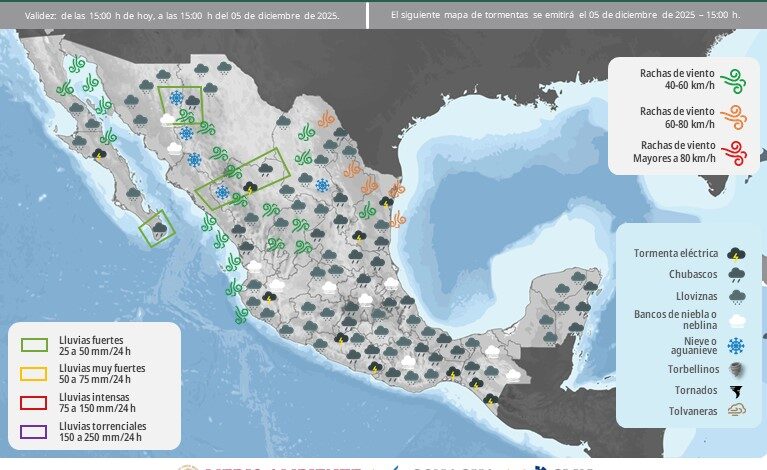767x470 pixels.
Task: Click the green Lluvias fuertes rectangle swatch
Action: click(35, 345)
